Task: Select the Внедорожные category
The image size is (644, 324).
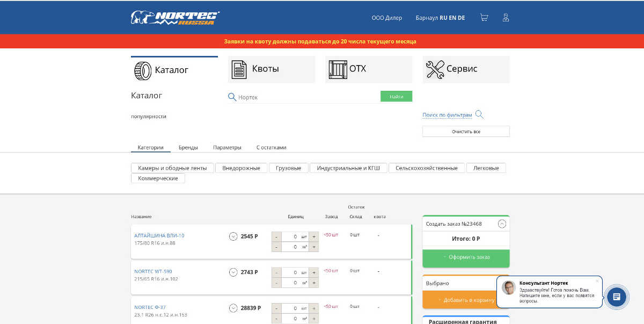Action: (x=241, y=168)
